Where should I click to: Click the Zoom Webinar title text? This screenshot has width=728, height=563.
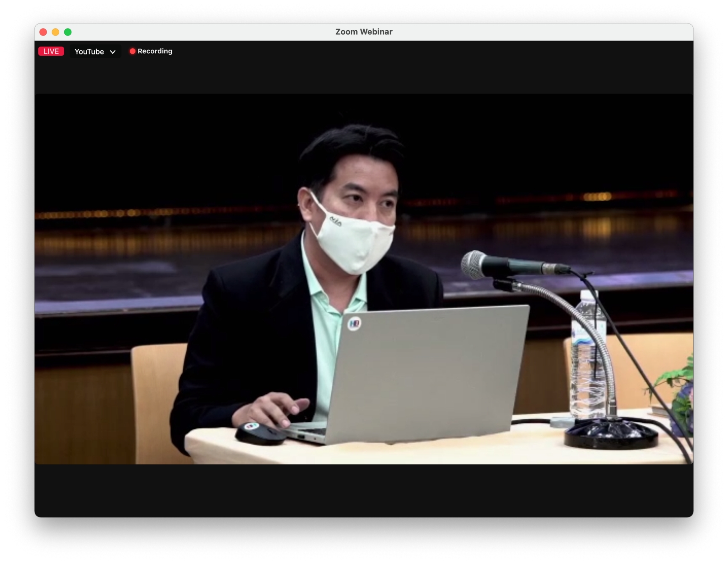[x=364, y=32]
